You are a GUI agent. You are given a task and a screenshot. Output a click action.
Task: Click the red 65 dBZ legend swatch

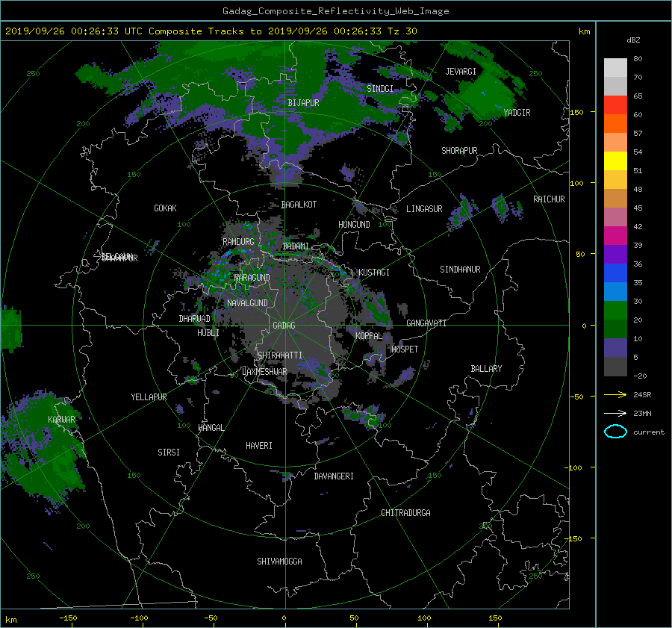pyautogui.click(x=615, y=105)
